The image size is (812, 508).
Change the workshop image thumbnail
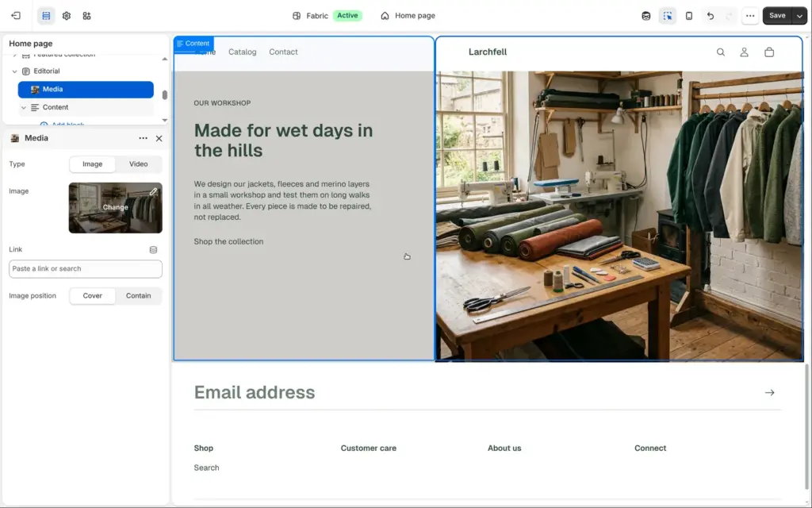[x=115, y=207]
